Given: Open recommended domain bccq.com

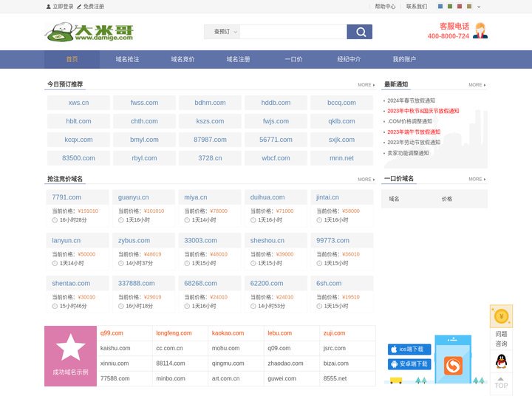Looking at the screenshot, I should (341, 103).
